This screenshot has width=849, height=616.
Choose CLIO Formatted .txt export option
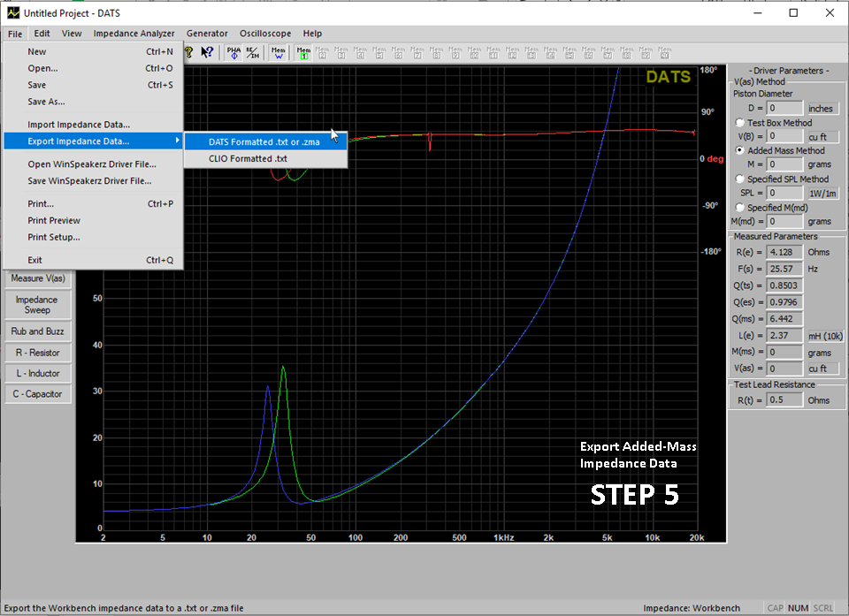(x=265, y=158)
